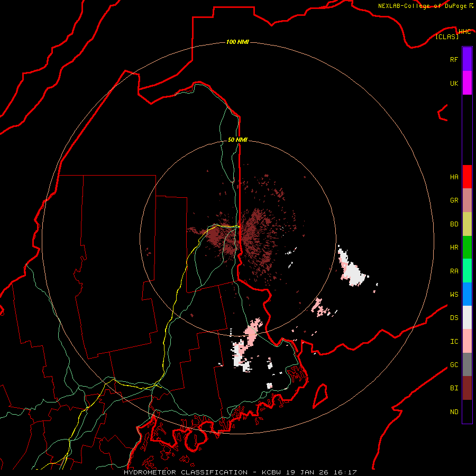This screenshot has width=476, height=476.
Task: Click the HA red legend swatch
Action: pos(467,177)
